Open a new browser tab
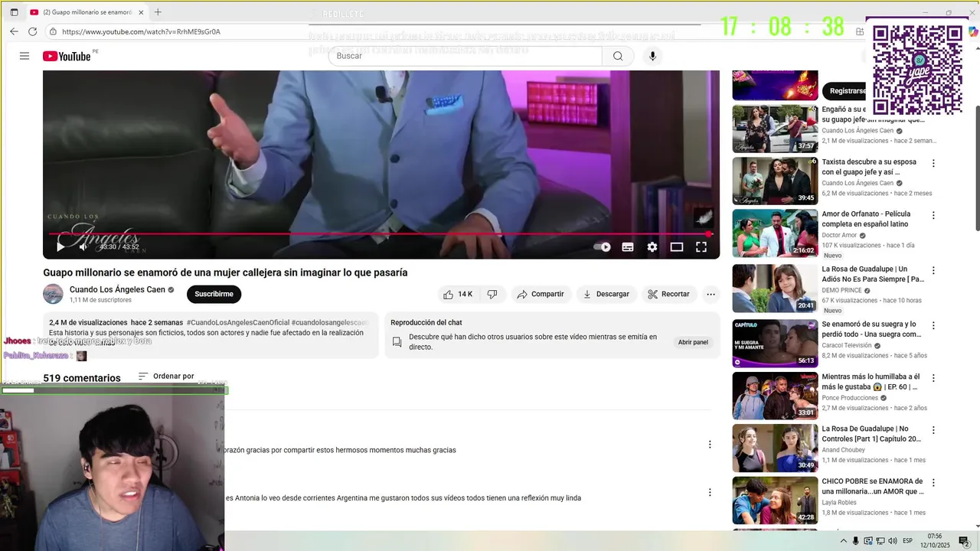Image resolution: width=980 pixels, height=551 pixels. tap(158, 12)
